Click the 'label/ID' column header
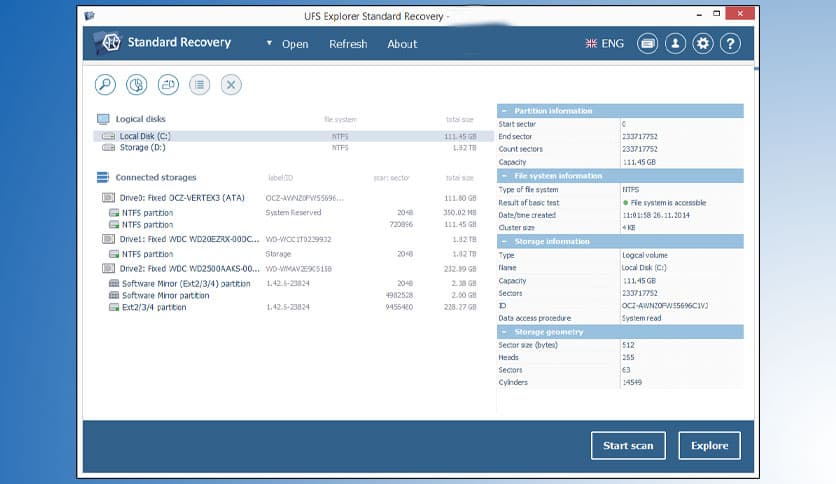The height and width of the screenshot is (484, 836). click(280, 178)
